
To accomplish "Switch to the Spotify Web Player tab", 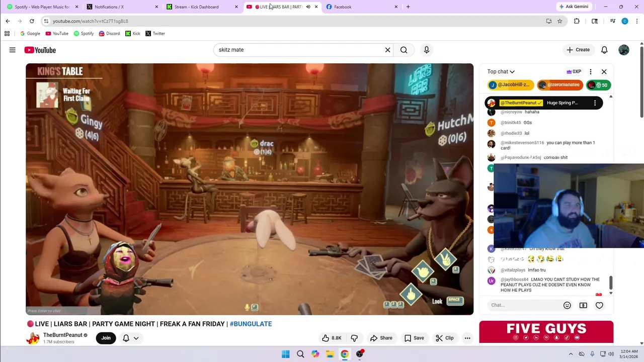I will coord(42,7).
